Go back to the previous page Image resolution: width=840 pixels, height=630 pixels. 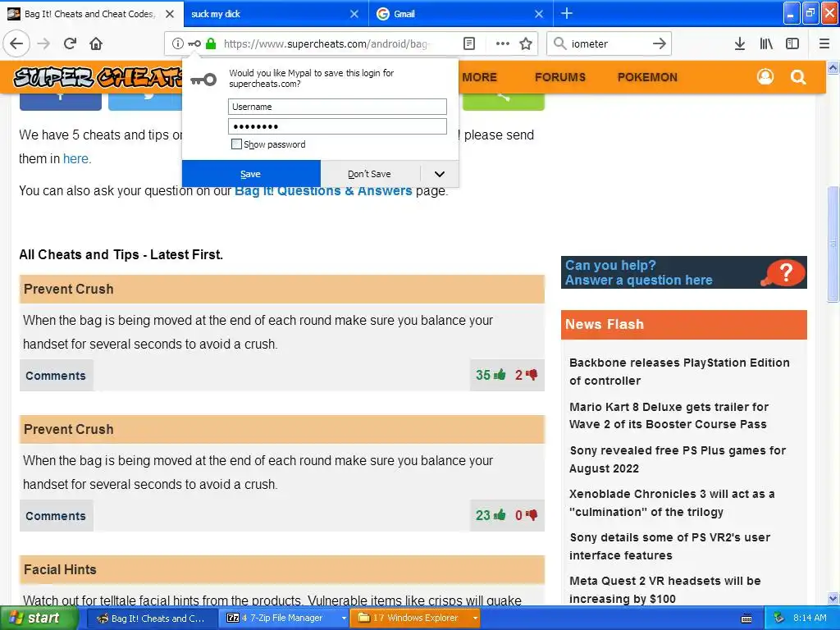pyautogui.click(x=16, y=43)
